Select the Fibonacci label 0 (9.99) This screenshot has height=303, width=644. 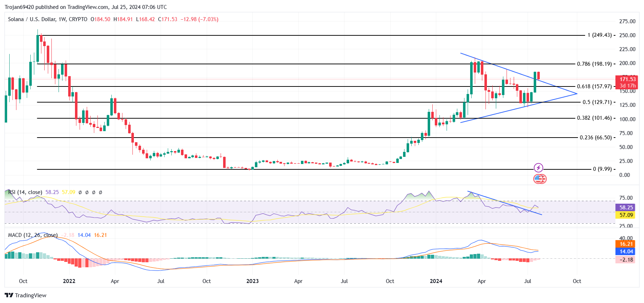[x=602, y=169]
